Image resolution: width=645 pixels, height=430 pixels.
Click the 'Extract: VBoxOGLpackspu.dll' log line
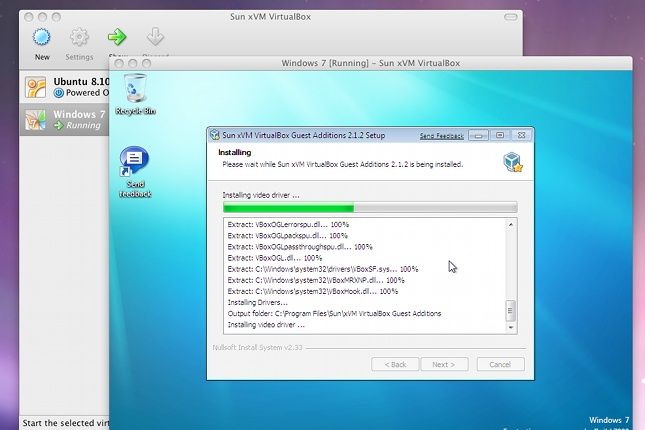pos(288,236)
